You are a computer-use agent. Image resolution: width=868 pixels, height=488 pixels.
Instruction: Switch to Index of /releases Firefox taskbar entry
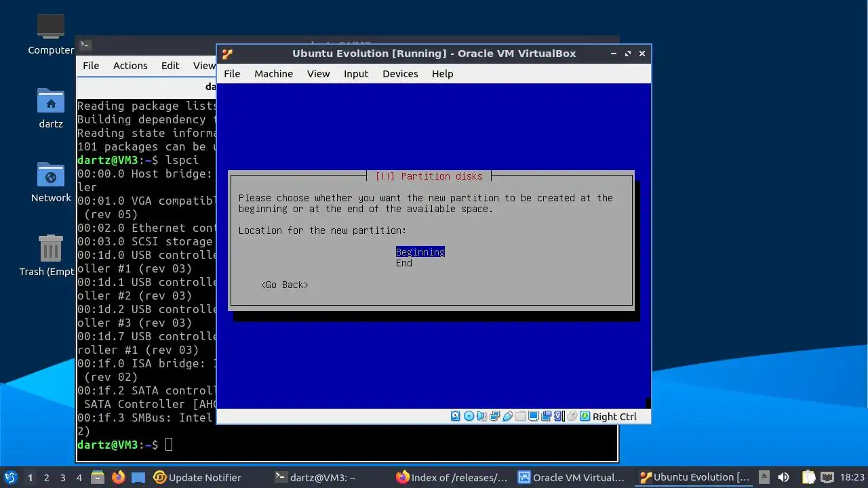tap(452, 477)
